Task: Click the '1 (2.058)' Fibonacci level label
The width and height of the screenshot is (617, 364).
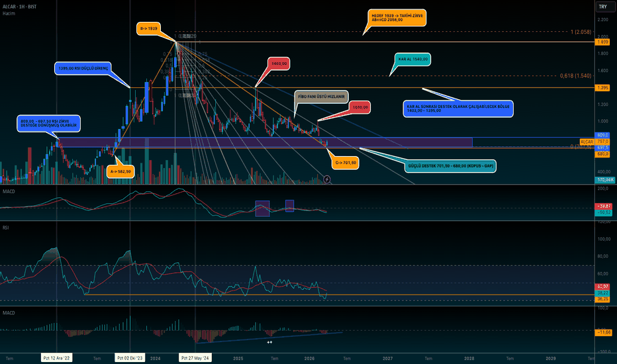Action: 581,32
